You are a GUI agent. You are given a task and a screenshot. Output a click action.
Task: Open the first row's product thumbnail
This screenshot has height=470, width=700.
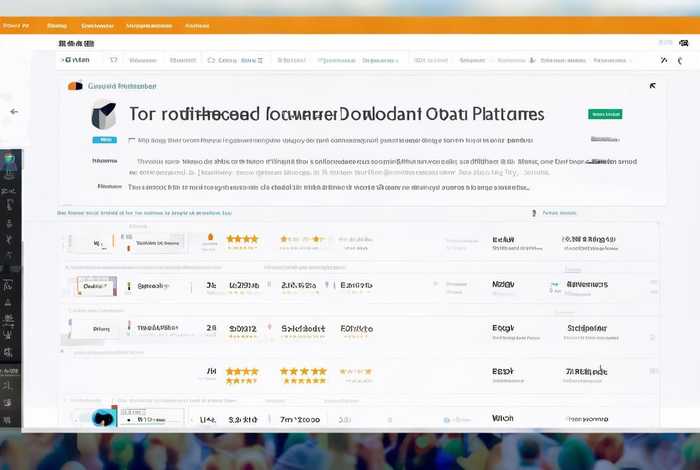(97, 242)
